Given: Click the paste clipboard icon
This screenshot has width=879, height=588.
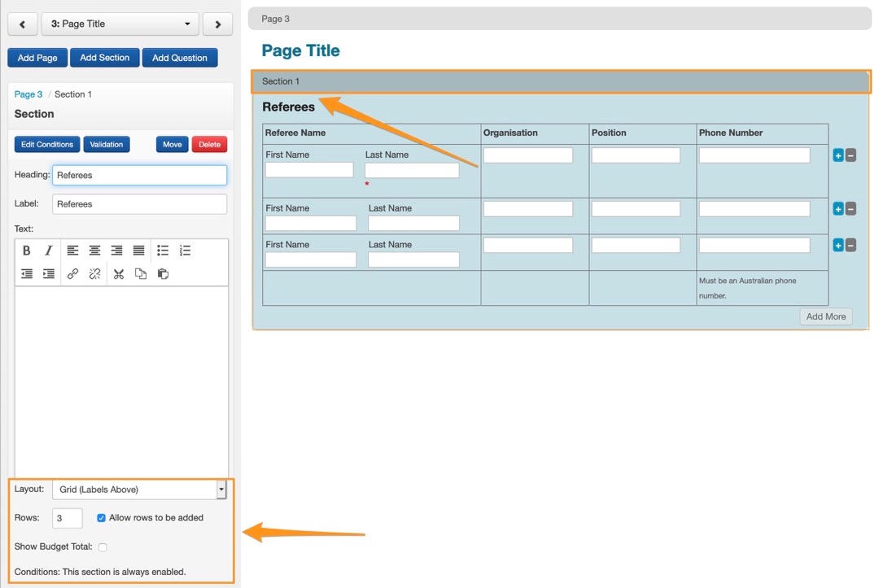Looking at the screenshot, I should coord(163,274).
